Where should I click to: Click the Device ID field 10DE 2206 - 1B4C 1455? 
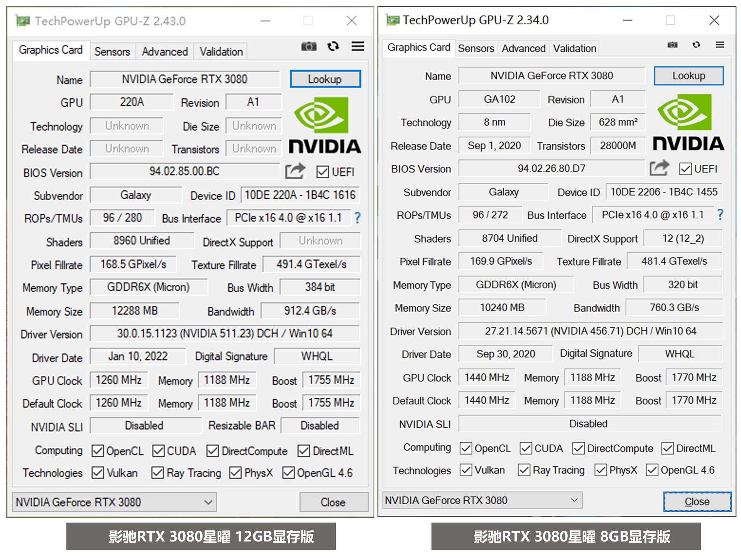(x=664, y=192)
